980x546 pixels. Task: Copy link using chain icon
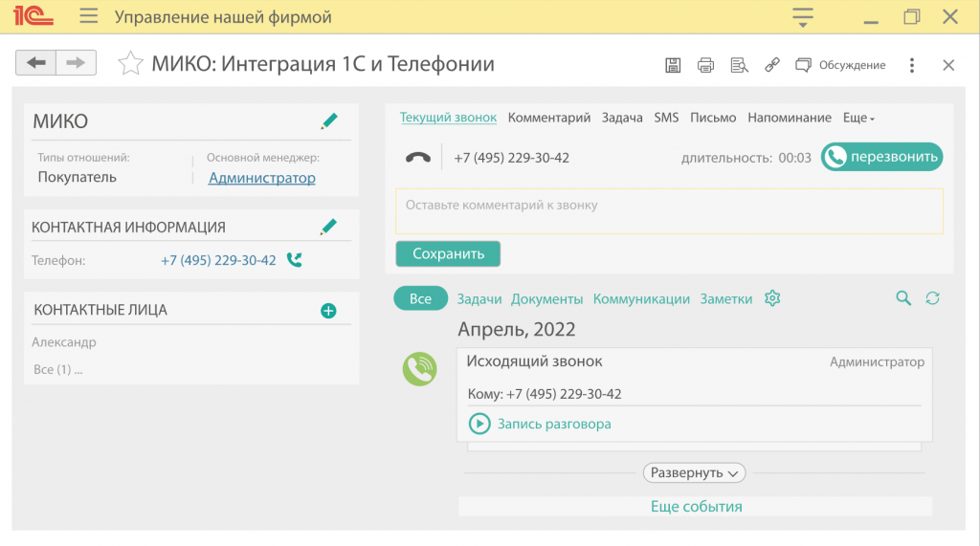[x=772, y=65]
